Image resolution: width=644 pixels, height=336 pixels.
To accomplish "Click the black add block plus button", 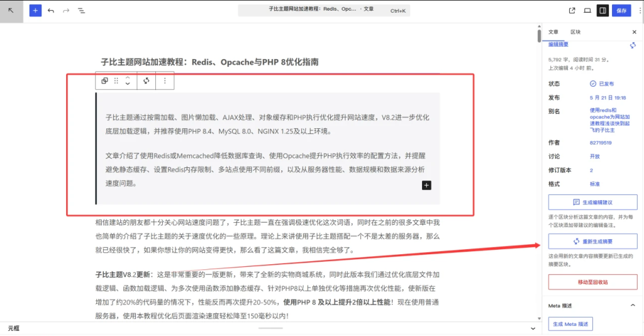I will (x=426, y=185).
